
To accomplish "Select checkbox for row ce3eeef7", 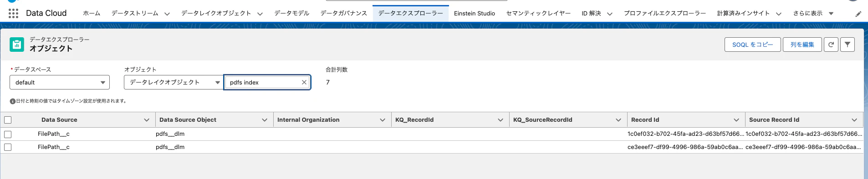I will pos(8,147).
